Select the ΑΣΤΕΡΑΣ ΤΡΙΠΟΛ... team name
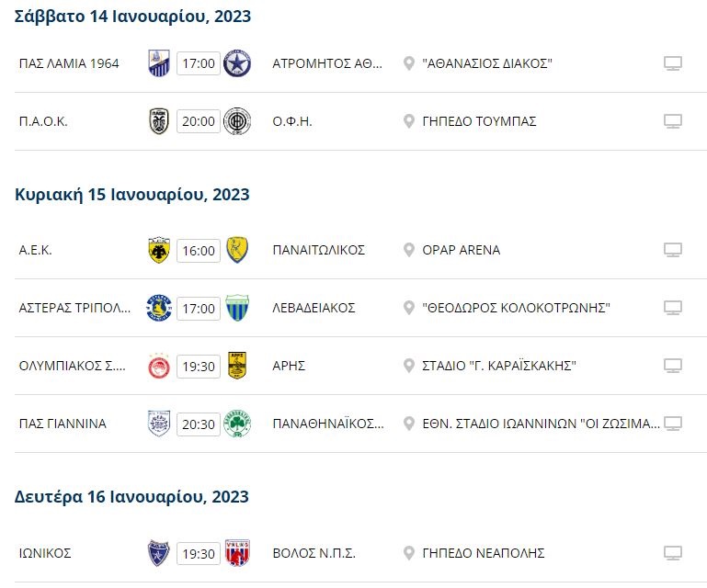This screenshot has width=707, height=588. pyautogui.click(x=74, y=308)
